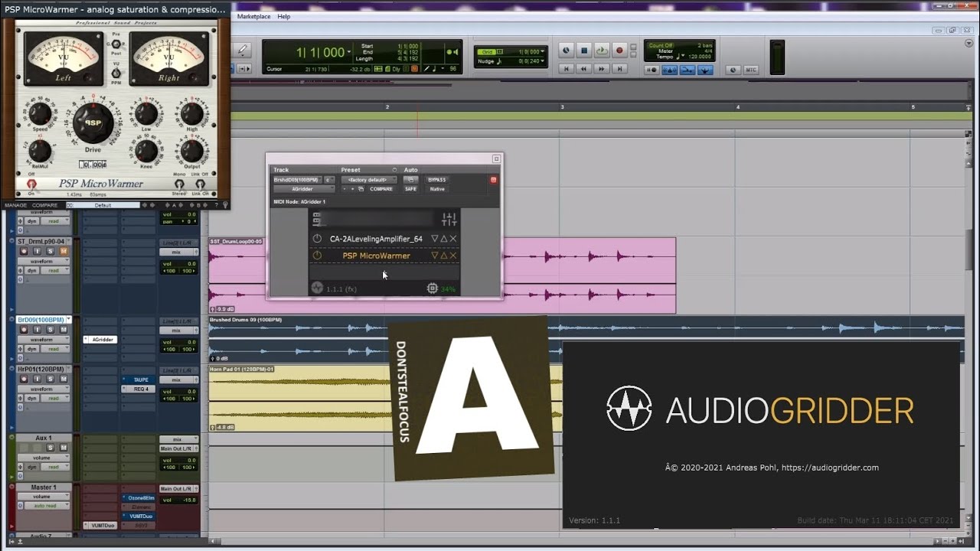Turn the PSP MicroWarmer Drive knob
Screen dimensions: 980x551
(93, 123)
